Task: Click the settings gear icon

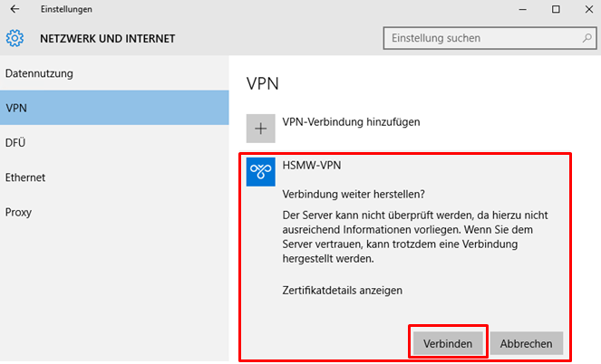Action: tap(15, 38)
